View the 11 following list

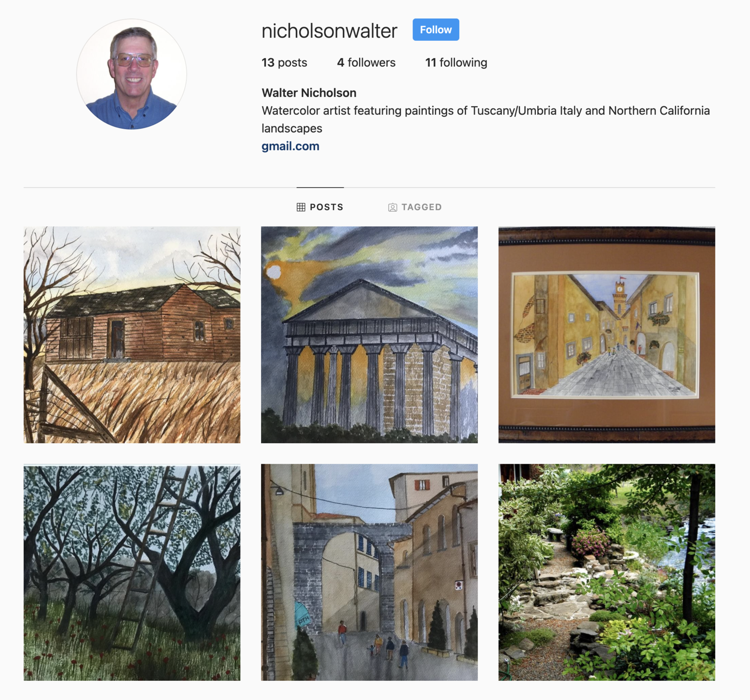point(456,62)
